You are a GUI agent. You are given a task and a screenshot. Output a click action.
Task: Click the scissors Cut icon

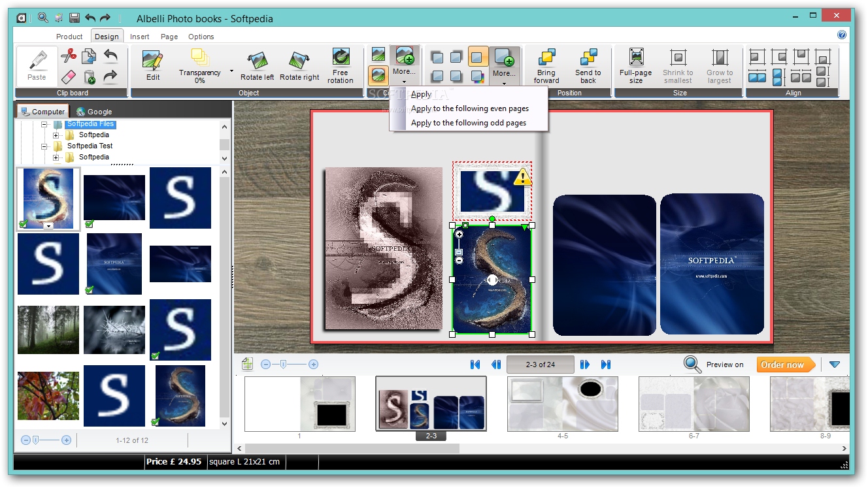(x=69, y=56)
